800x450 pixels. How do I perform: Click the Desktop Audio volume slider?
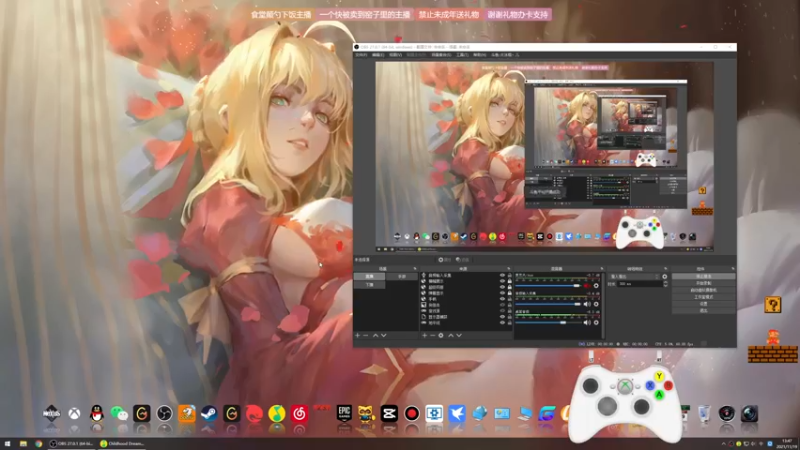[x=547, y=322]
